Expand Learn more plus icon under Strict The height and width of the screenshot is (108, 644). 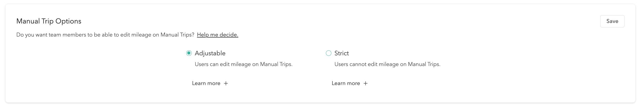click(365, 83)
